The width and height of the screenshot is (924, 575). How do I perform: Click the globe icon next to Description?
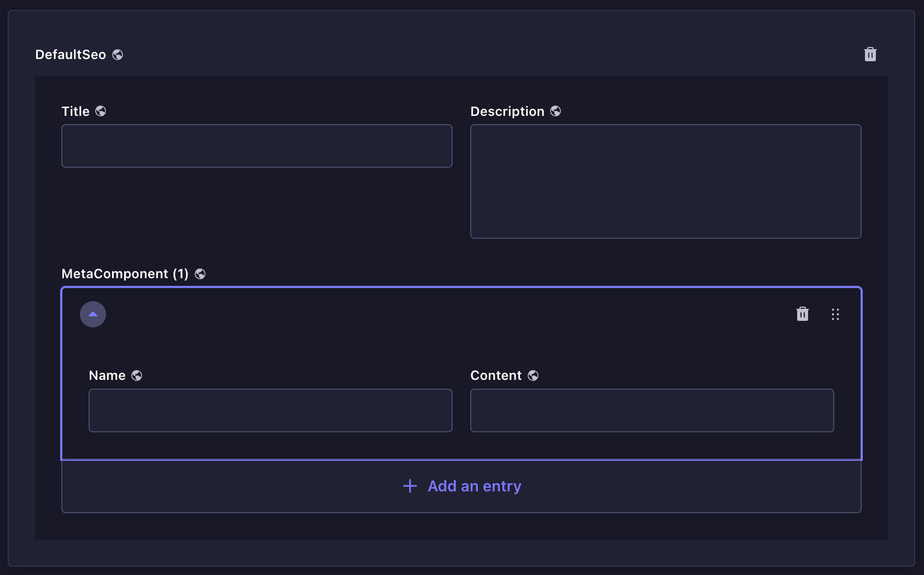click(x=555, y=112)
